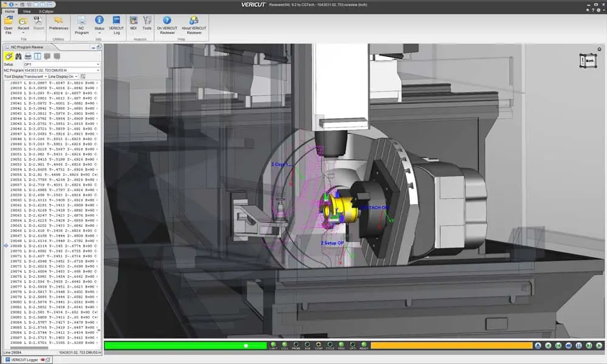The image size is (607, 364).
Task: Click the green progress bar marker
Action: click(x=246, y=346)
